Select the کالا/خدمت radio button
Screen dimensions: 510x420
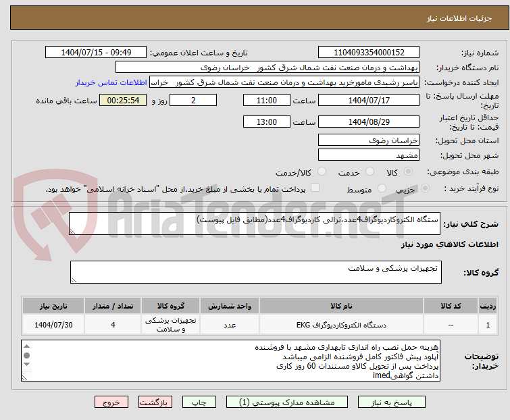tap(322, 172)
